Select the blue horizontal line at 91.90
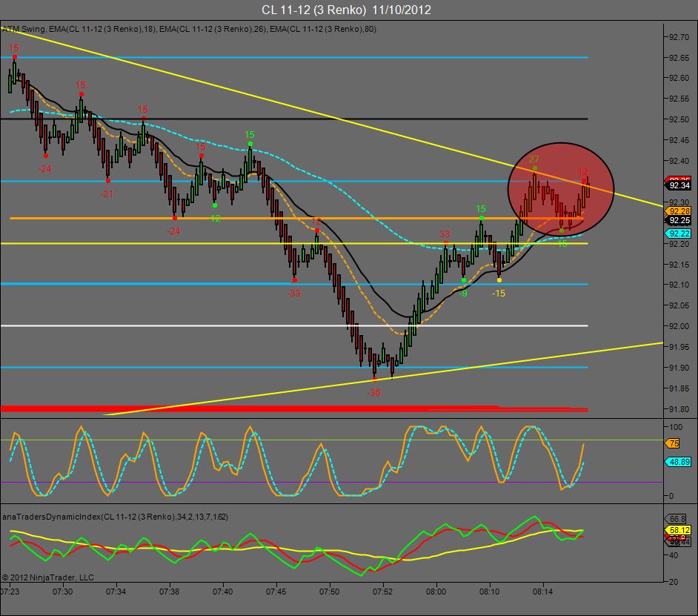 (294, 367)
